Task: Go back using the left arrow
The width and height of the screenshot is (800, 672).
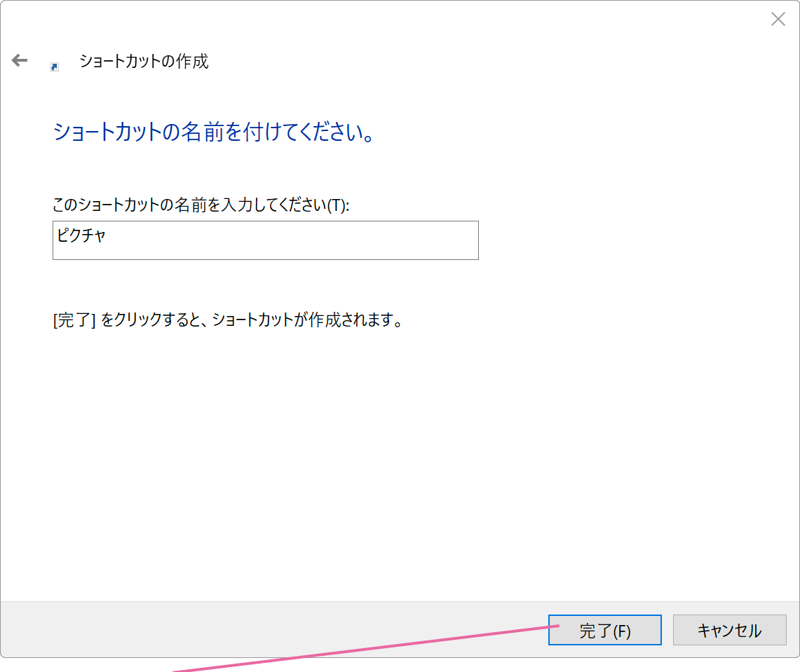Action: (20, 61)
